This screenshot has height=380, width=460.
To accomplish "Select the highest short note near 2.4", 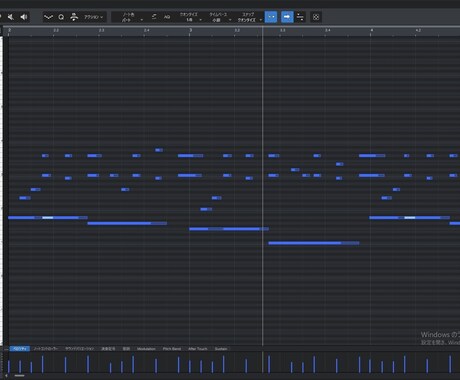I will (159, 150).
